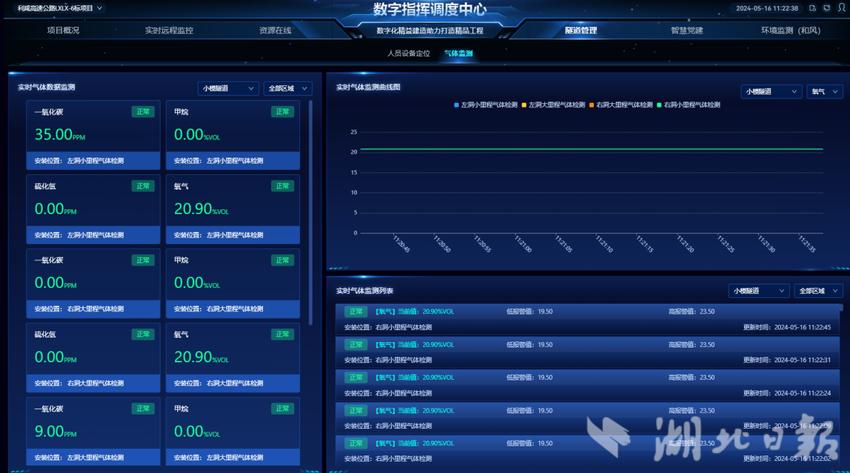
Task: Click the 实时气体监测列表 panel title
Action: click(364, 291)
